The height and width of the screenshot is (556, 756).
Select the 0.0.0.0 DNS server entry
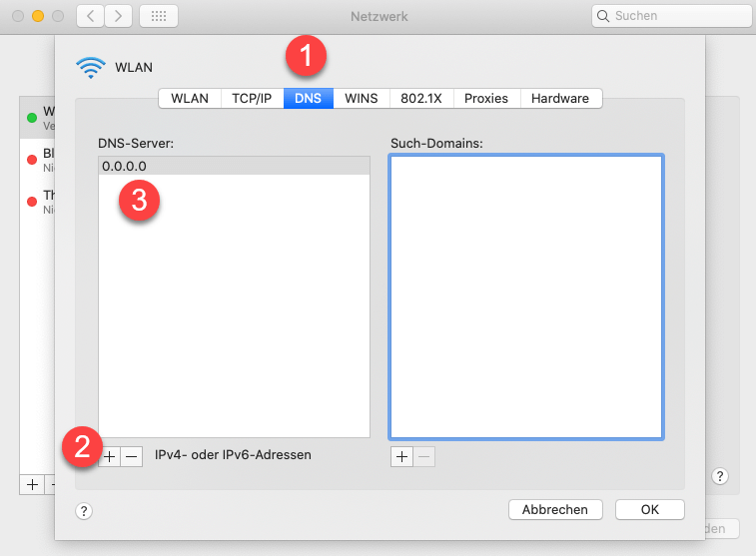[234, 167]
